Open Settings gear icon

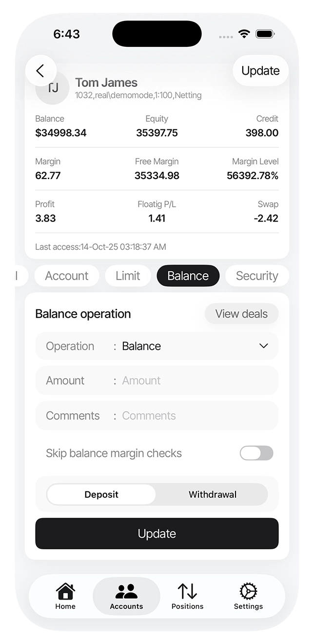pyautogui.click(x=248, y=592)
